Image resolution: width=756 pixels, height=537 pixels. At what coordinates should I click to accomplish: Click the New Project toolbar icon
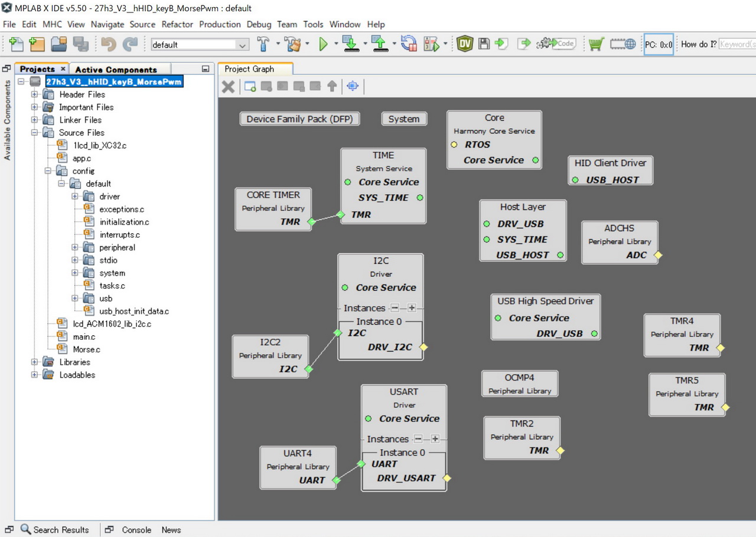tap(37, 44)
